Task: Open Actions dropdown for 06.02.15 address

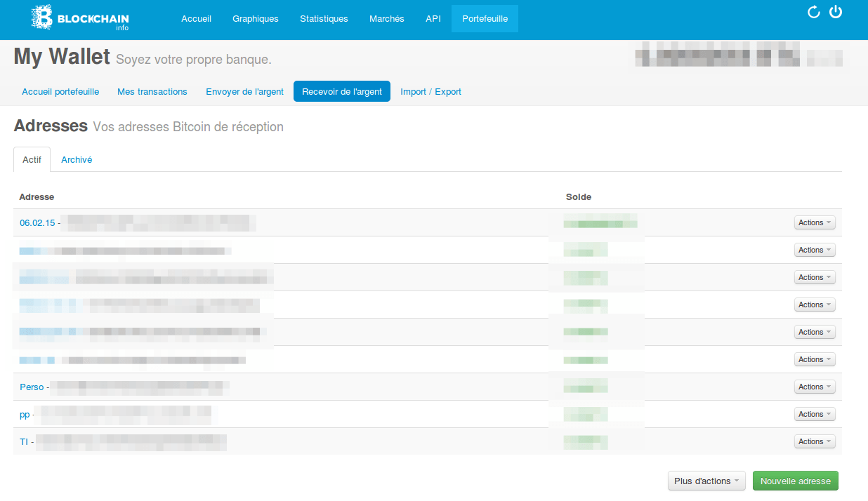Action: [x=815, y=222]
